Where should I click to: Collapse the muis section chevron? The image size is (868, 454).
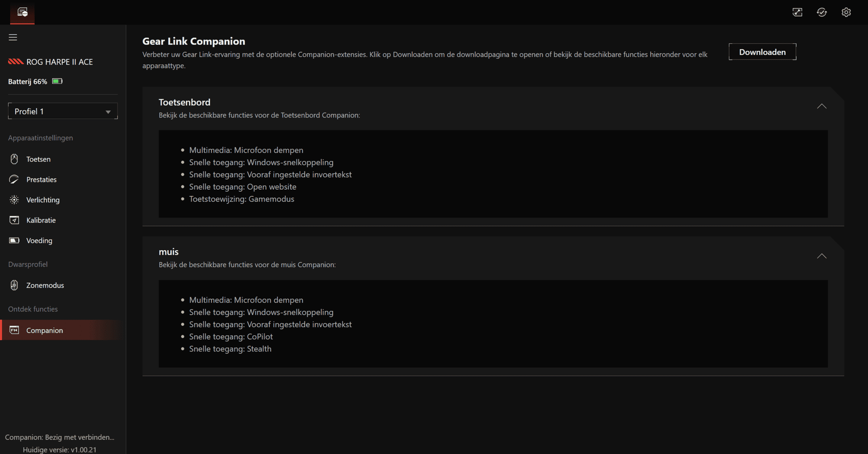(x=822, y=256)
